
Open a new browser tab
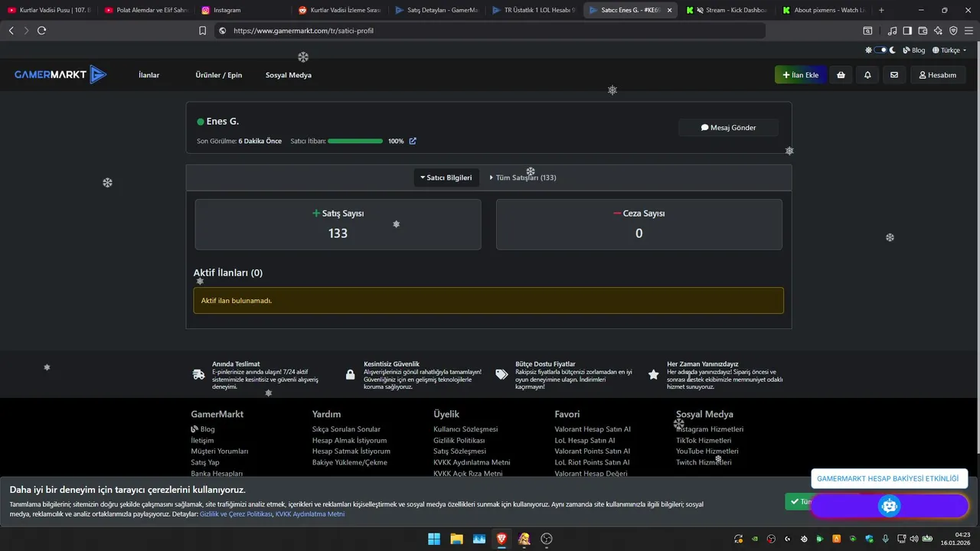[881, 10]
